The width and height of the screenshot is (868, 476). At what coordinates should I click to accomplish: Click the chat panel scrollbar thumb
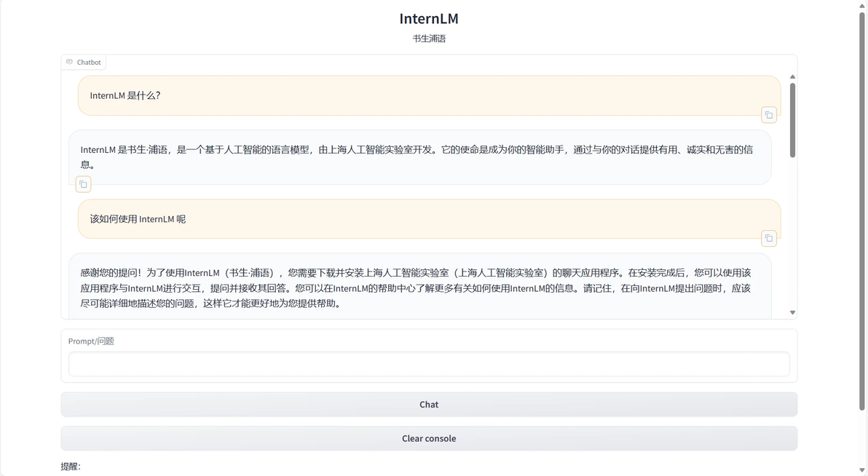click(792, 120)
